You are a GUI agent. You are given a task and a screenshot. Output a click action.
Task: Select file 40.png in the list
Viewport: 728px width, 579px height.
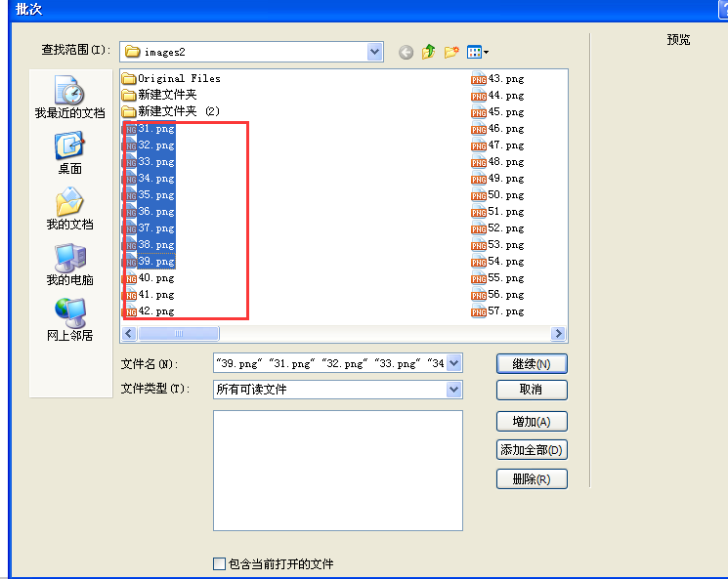click(x=155, y=278)
